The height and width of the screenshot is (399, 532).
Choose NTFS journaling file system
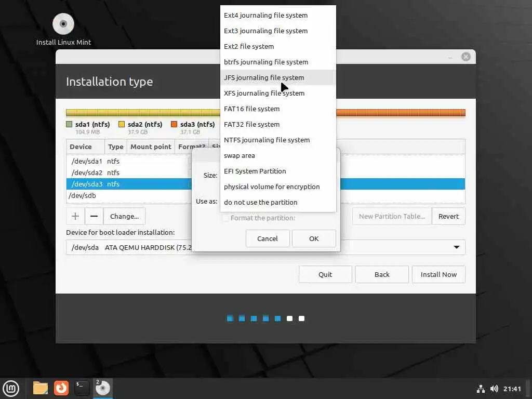point(278,140)
